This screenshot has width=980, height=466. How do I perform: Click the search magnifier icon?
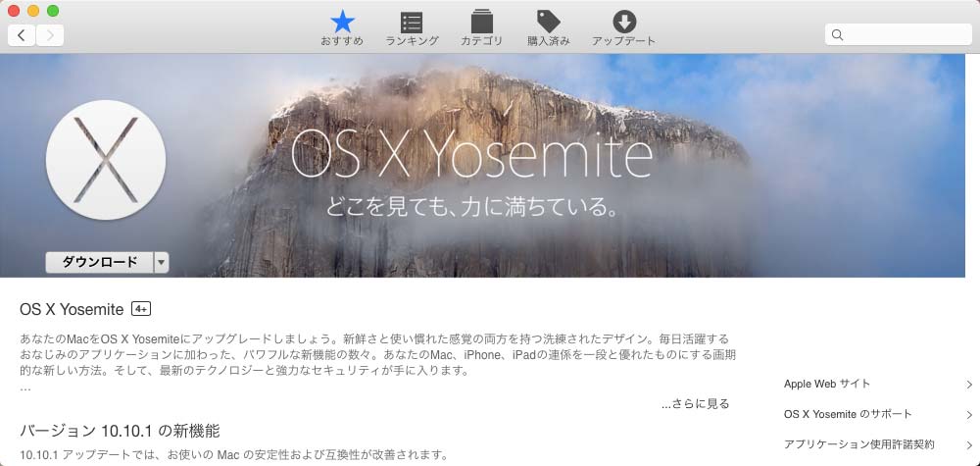click(838, 35)
